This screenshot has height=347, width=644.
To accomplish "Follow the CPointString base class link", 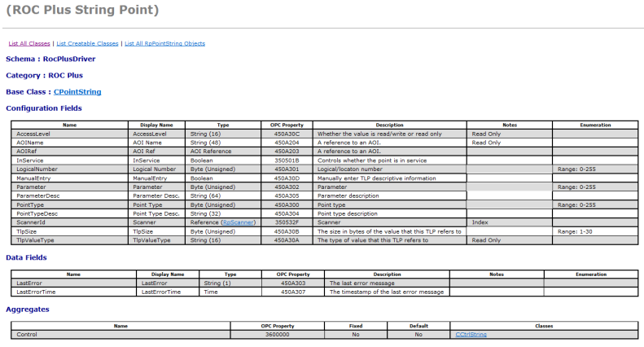I will 77,92.
